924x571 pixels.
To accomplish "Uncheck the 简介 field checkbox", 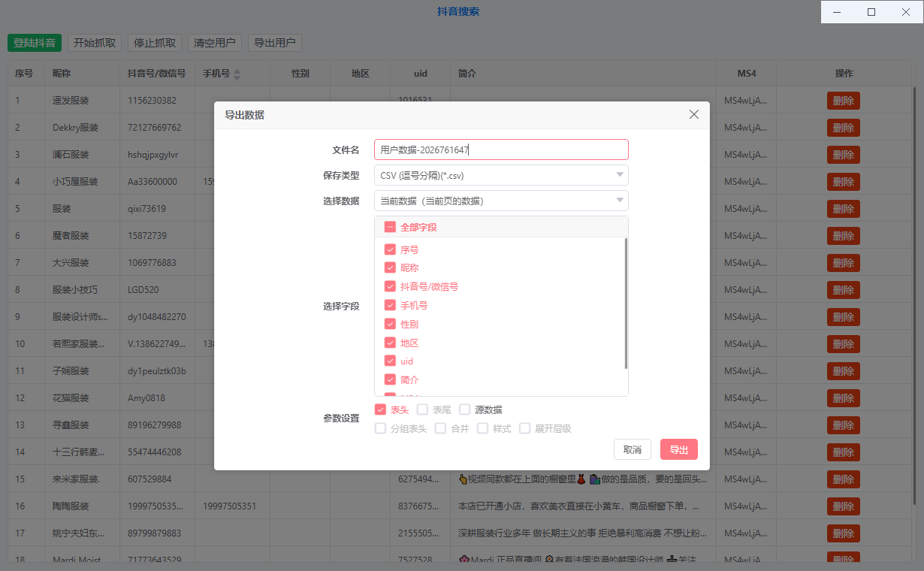I will pos(390,379).
